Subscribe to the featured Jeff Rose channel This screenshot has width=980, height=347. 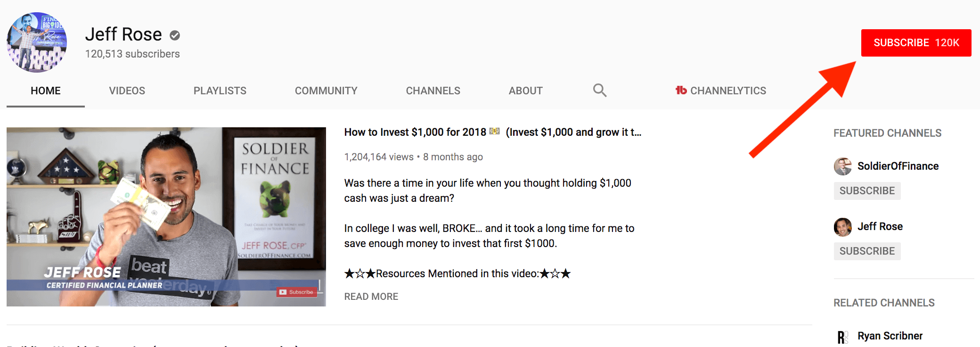(867, 251)
